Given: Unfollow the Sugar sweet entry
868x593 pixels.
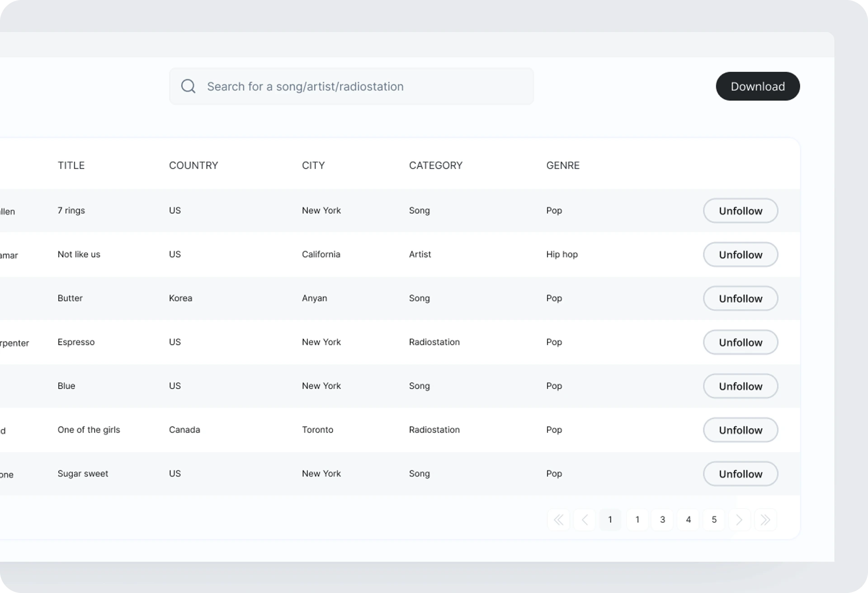Looking at the screenshot, I should [x=741, y=474].
